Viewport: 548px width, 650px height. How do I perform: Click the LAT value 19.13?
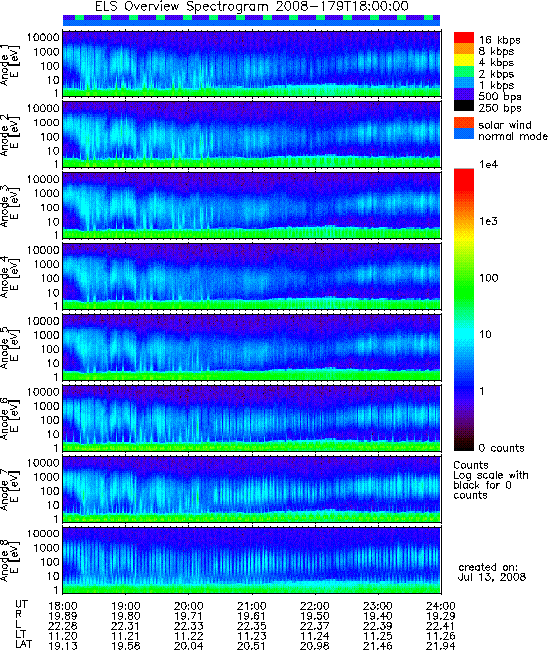[x=63, y=645]
